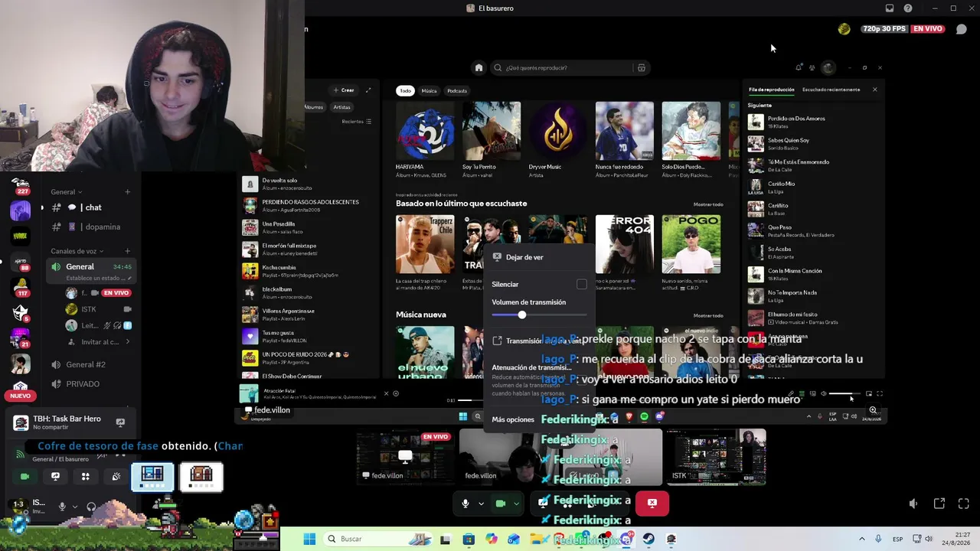Open the dopamina text channel
The image size is (980, 551).
click(x=90, y=227)
